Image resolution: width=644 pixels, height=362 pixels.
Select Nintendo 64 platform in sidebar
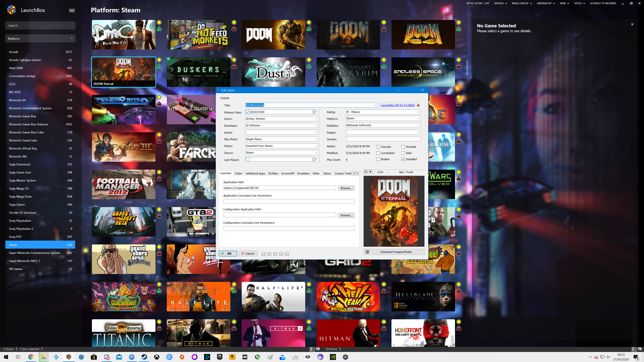40,100
